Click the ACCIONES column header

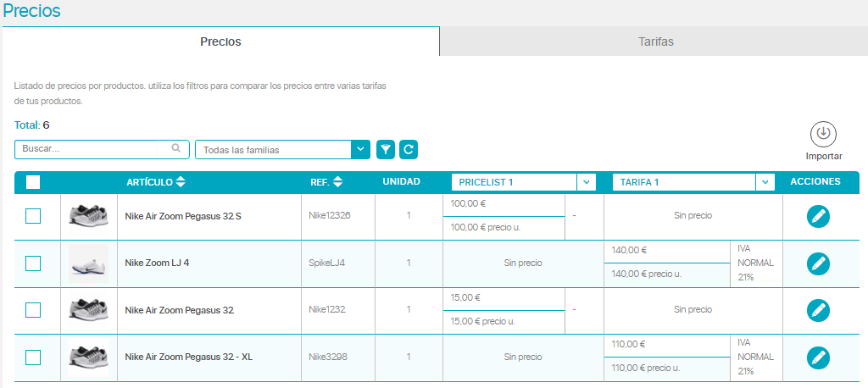[x=815, y=181]
